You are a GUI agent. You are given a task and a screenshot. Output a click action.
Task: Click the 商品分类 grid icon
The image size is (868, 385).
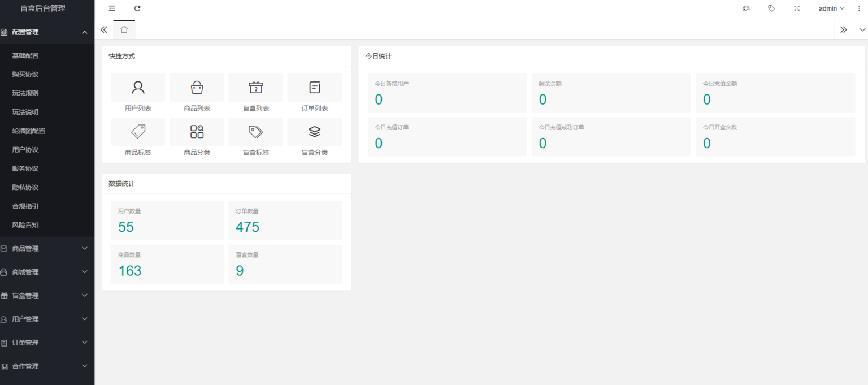click(197, 132)
